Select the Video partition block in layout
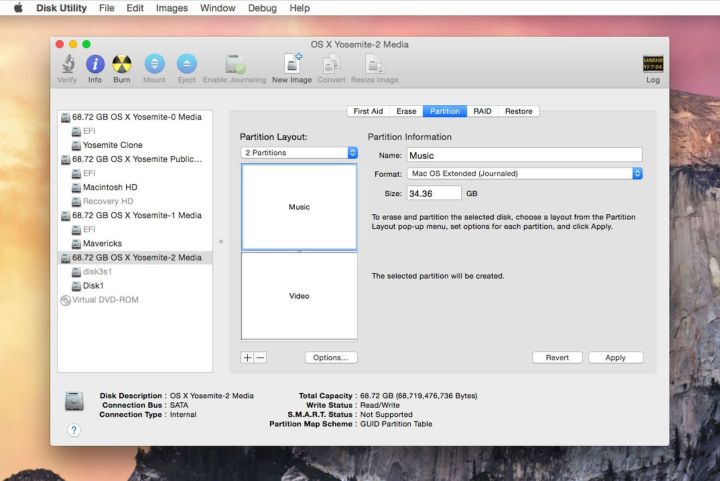The image size is (720, 481). click(299, 296)
